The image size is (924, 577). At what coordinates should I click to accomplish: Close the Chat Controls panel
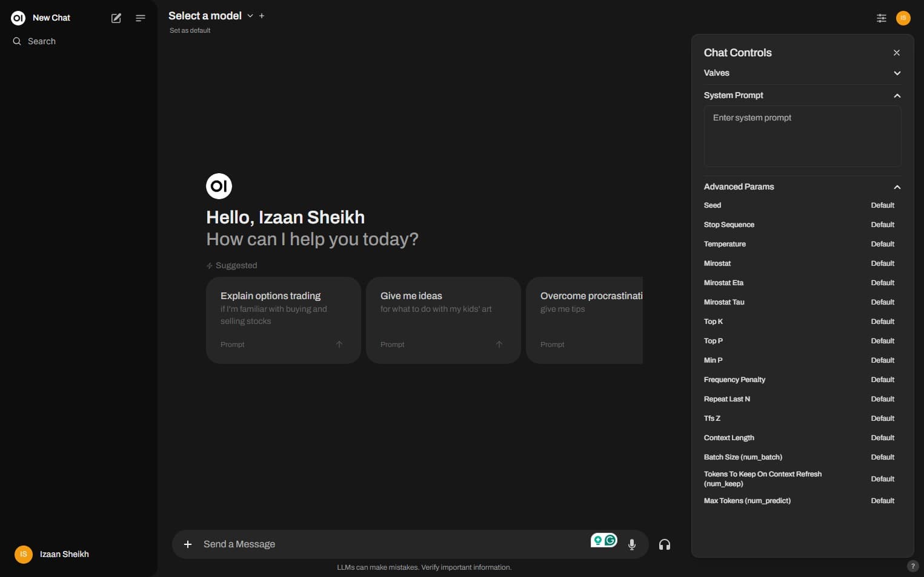click(x=897, y=53)
